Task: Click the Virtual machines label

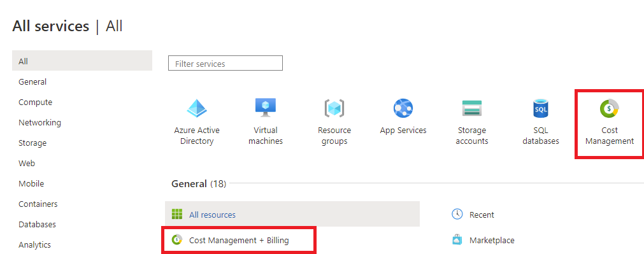Action: [266, 136]
